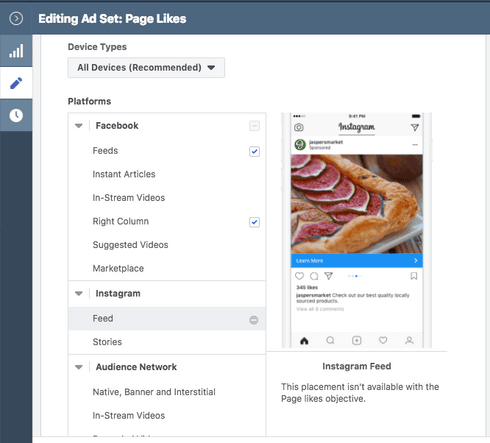Image resolution: width=490 pixels, height=443 pixels.
Task: Click the circled arrow expand icon in header
Action: point(16,18)
